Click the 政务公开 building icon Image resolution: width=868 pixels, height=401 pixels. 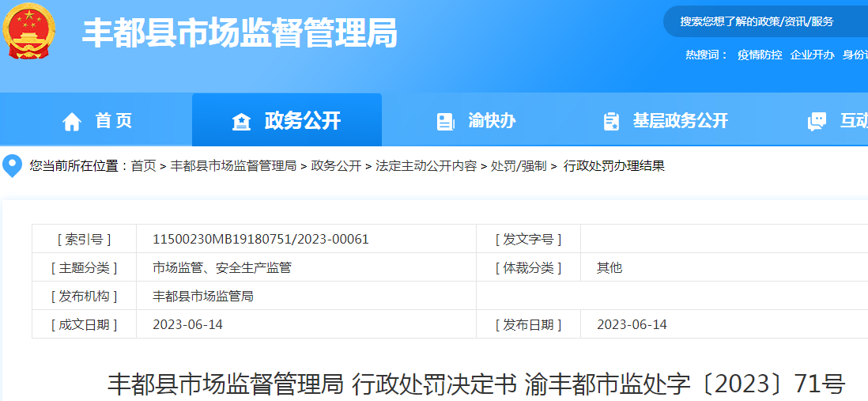pos(241,121)
